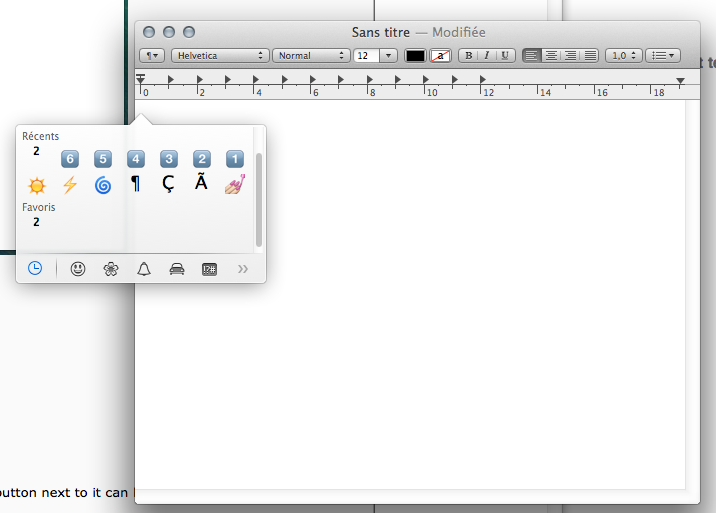716x513 pixels.
Task: Switch to the smiley People emoji tab
Action: [x=78, y=269]
